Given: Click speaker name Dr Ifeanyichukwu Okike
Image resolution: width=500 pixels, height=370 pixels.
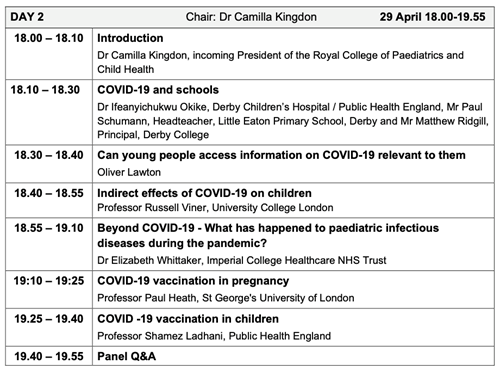Looking at the screenshot, I should tap(152, 107).
